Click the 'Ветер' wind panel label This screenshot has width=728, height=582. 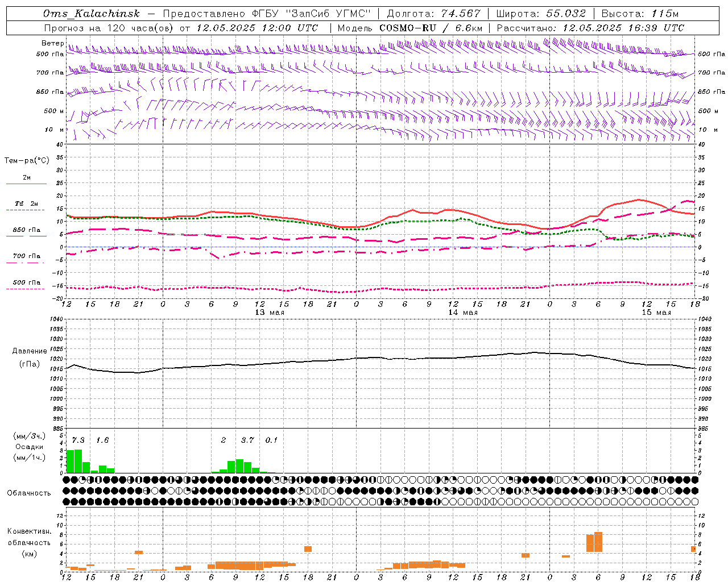pyautogui.click(x=53, y=43)
